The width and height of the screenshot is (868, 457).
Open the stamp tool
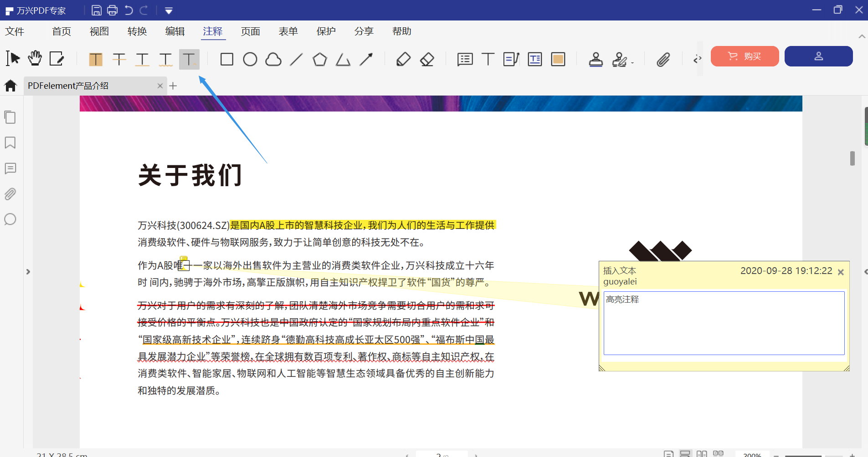(596, 59)
